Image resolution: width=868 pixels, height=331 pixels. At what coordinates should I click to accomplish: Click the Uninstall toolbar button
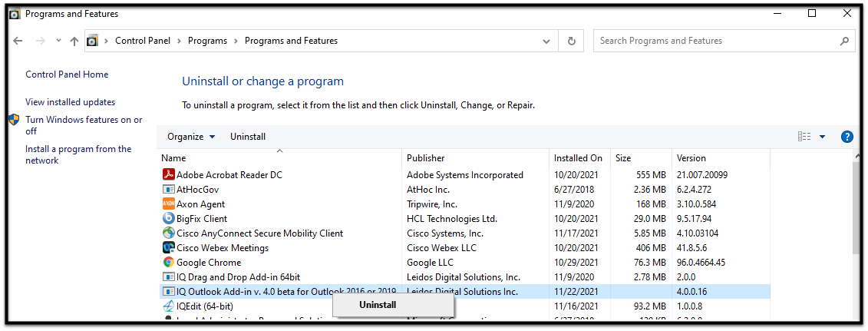coord(248,137)
